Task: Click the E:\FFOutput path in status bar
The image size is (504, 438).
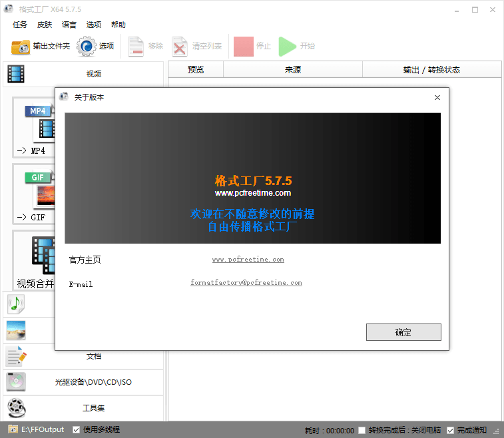Action: tap(43, 429)
